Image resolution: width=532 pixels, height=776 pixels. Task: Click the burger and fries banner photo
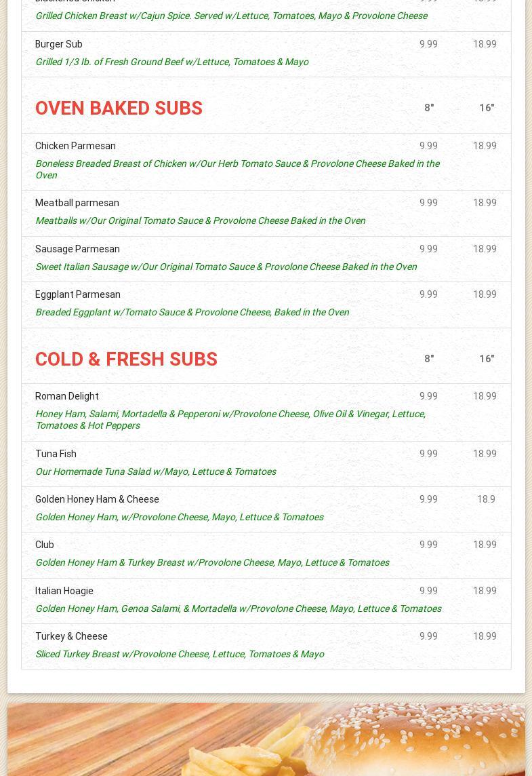click(266, 739)
